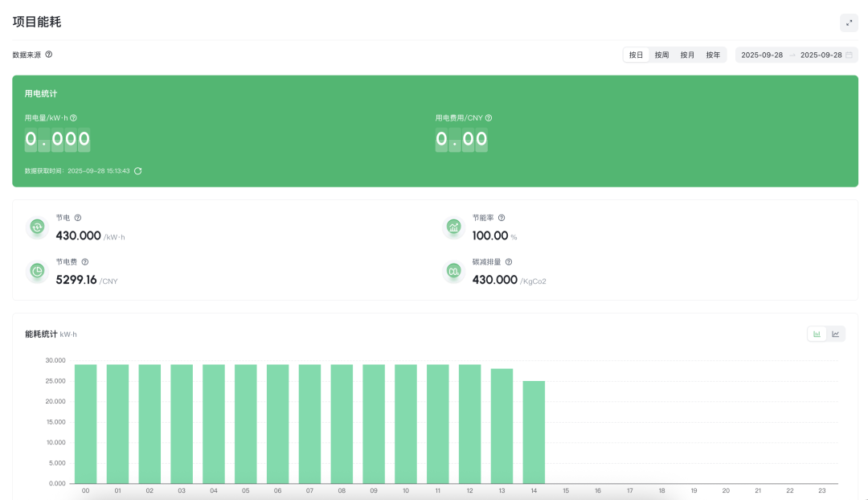Screen dimensions: 868x500
Task: Select the 按日 tab
Action: click(x=636, y=55)
